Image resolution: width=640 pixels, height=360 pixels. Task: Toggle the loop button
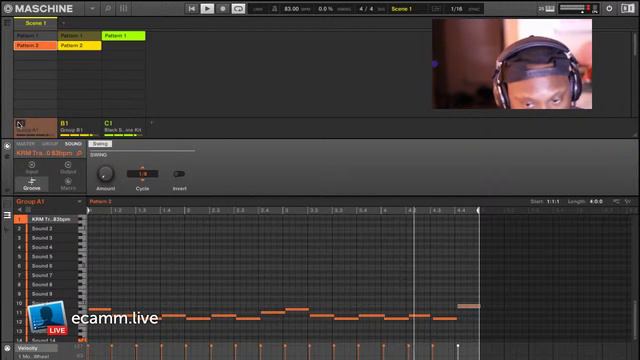(238, 9)
